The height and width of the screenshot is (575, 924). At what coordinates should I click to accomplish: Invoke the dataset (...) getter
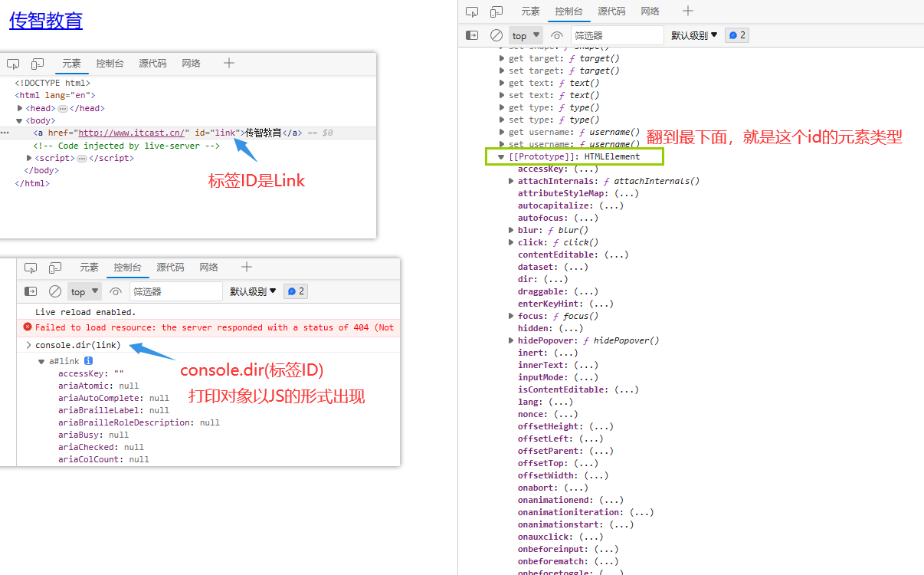click(575, 267)
